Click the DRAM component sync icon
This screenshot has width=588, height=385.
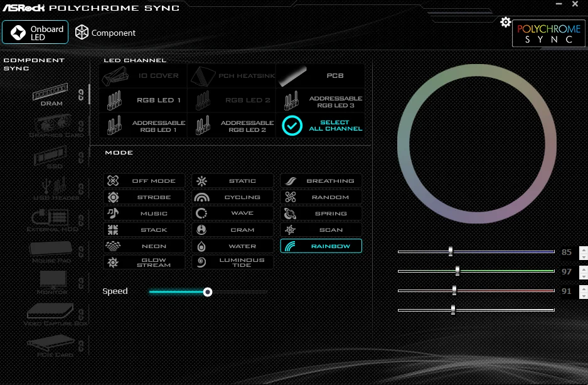(50, 92)
